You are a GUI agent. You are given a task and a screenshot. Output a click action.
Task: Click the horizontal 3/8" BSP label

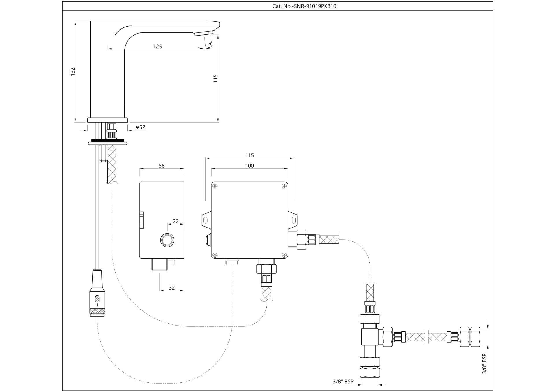coord(343,382)
